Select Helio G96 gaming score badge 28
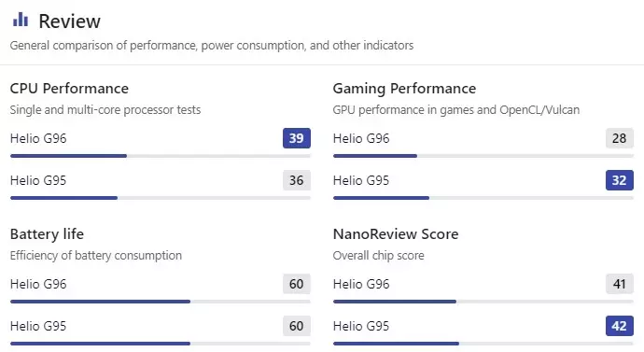Screen dimensions: 644x352 (x=620, y=138)
